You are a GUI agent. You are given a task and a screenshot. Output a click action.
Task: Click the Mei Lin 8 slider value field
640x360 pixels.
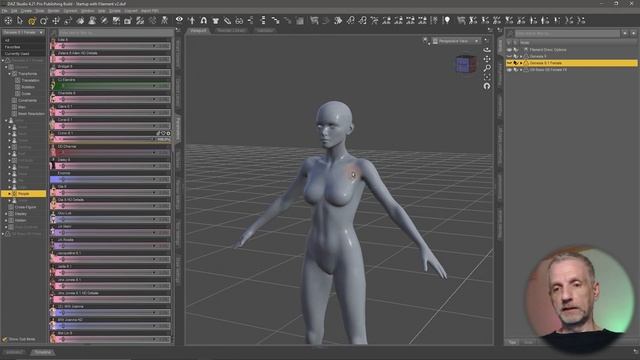coord(163,339)
